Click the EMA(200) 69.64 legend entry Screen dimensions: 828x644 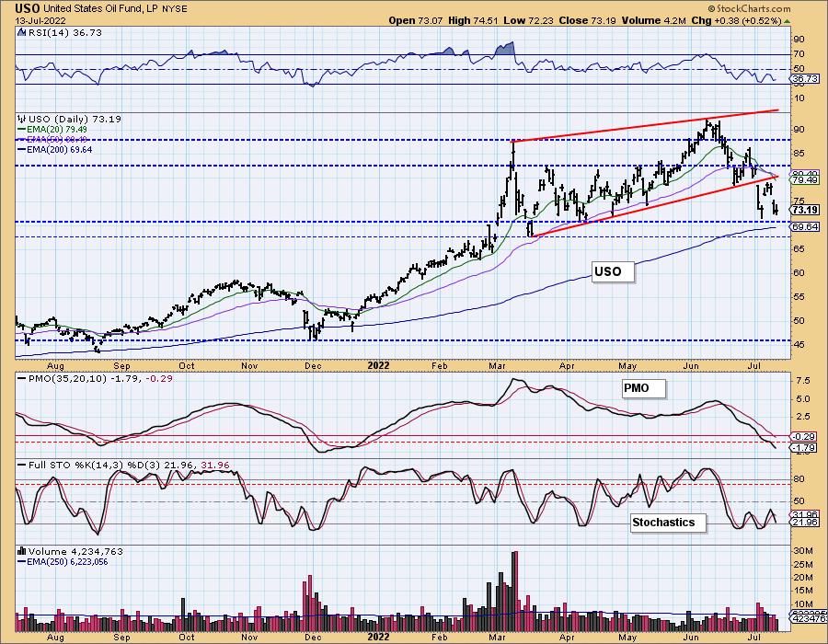click(x=55, y=149)
